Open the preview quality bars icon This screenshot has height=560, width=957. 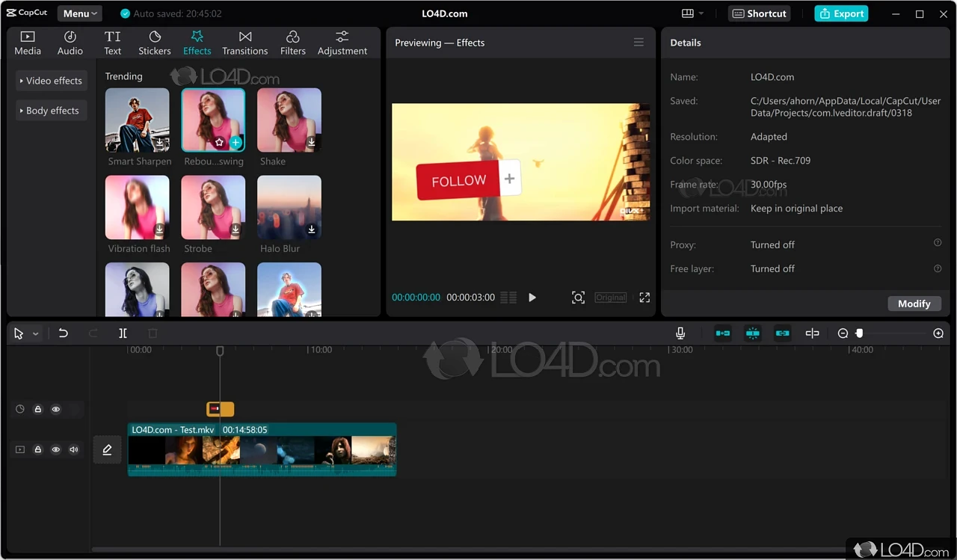point(508,298)
